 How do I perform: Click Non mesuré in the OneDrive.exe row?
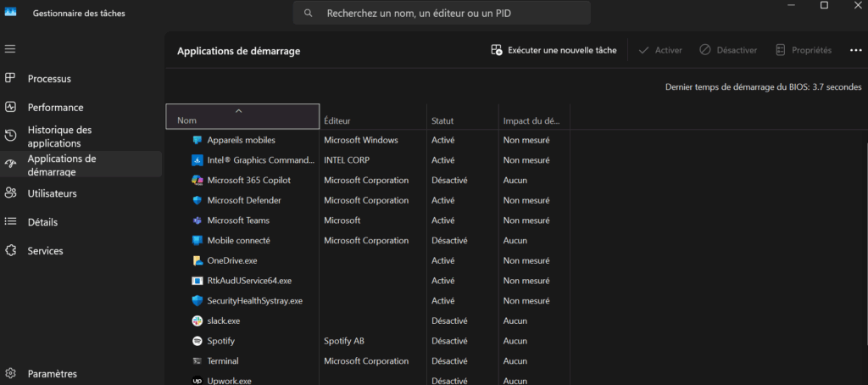coord(526,260)
